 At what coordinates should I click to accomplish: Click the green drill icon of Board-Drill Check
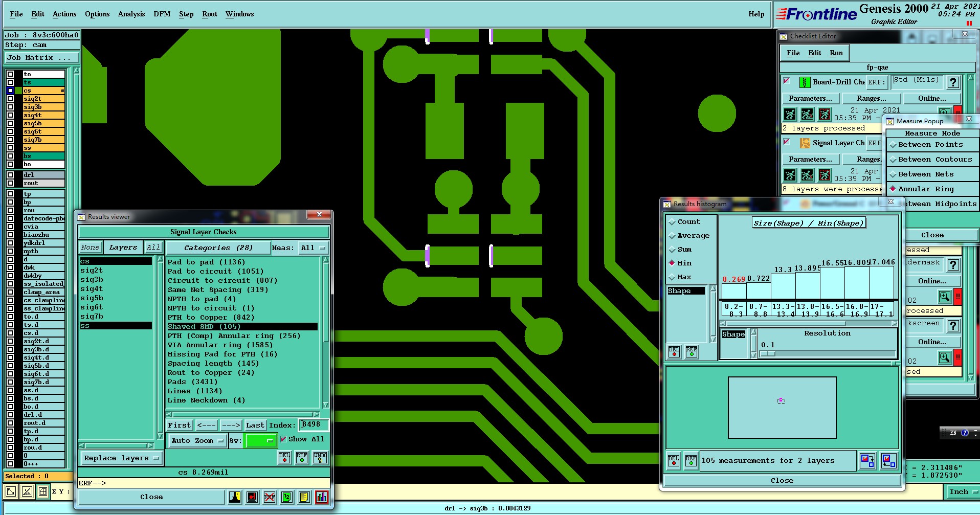tap(805, 82)
